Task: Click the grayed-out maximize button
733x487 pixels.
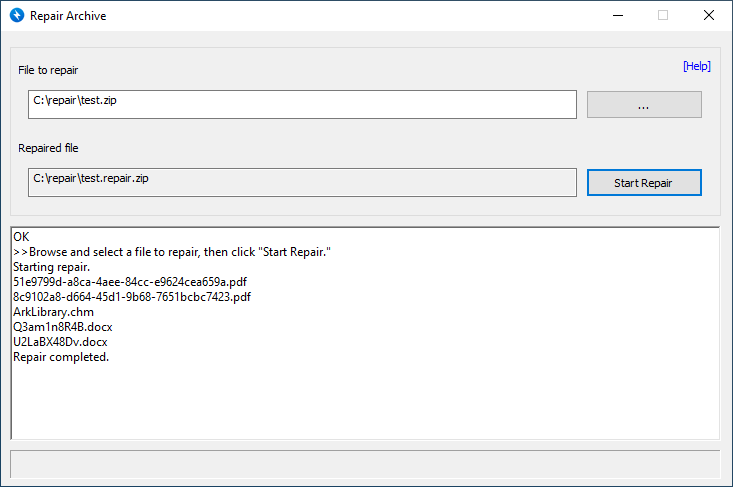Action: tap(663, 16)
